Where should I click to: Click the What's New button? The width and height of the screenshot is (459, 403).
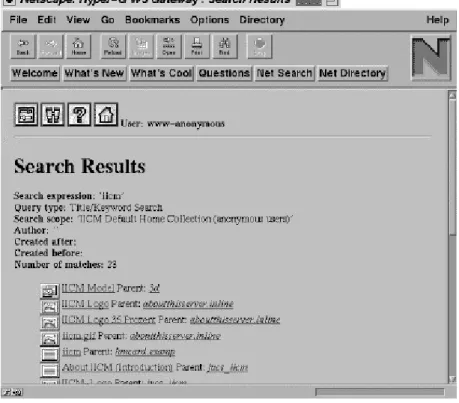[x=95, y=73]
